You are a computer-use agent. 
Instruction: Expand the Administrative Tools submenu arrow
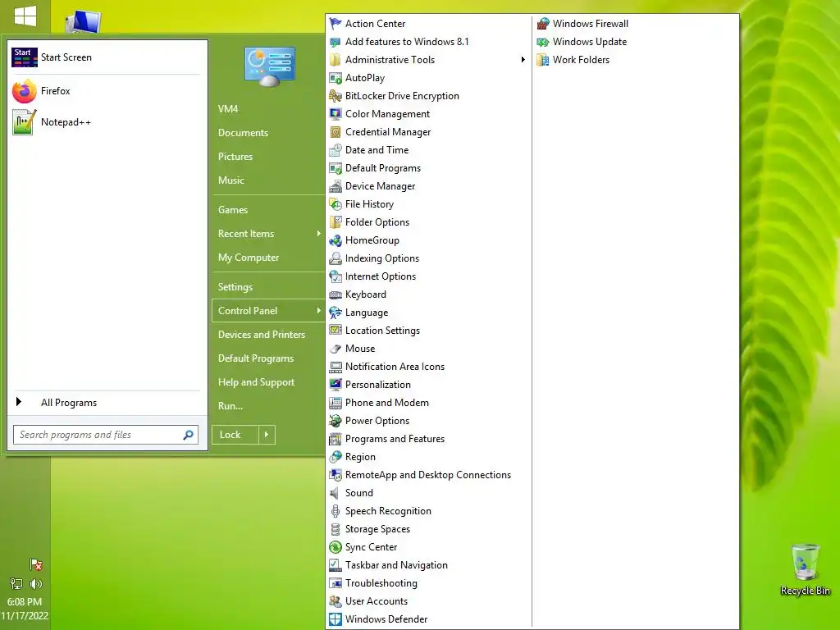point(523,59)
